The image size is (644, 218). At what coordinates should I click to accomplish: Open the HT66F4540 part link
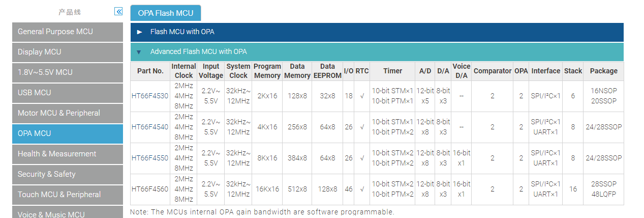150,127
